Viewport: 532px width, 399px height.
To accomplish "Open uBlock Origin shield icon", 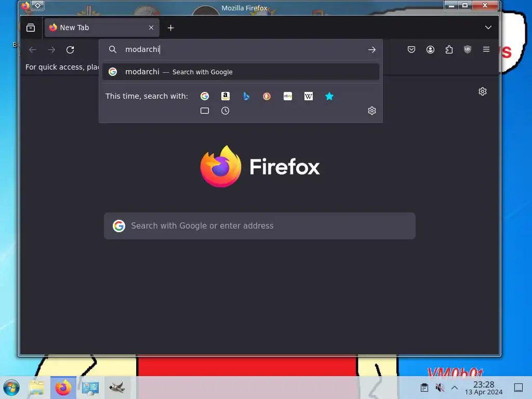I will tap(468, 49).
